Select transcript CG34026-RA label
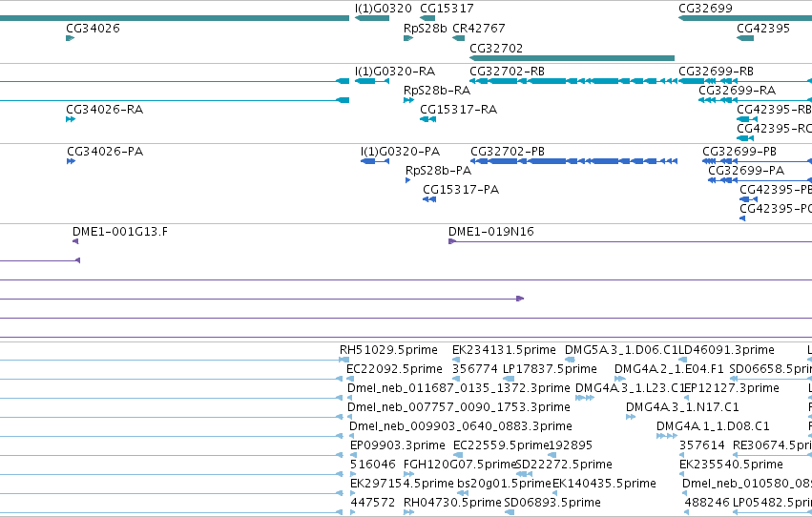This screenshot has height=517, width=812. click(x=105, y=110)
